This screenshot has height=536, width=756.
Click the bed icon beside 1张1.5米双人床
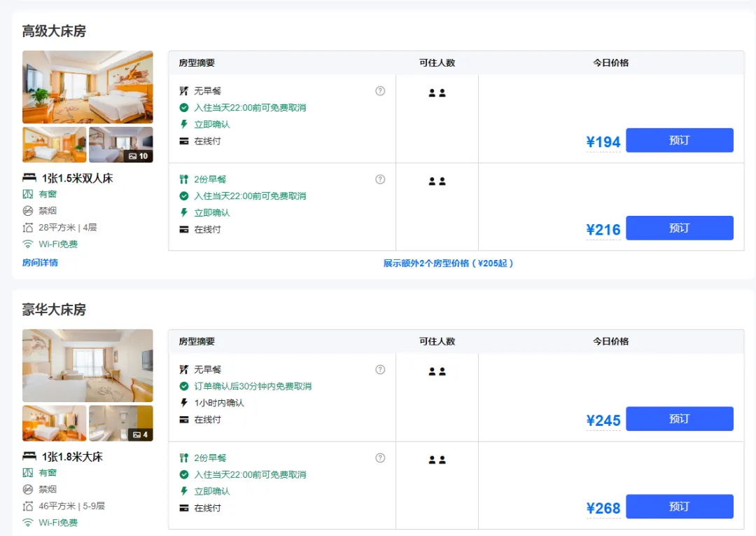29,178
